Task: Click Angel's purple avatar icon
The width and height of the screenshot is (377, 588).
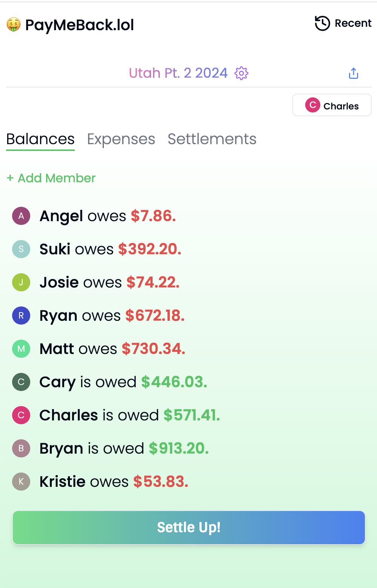Action: (x=21, y=216)
